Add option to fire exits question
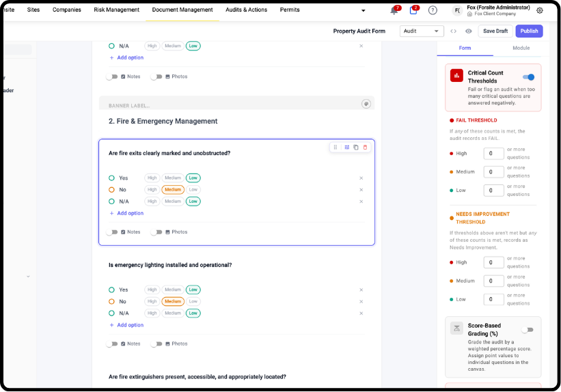Screen dimensions: 561x392 pyautogui.click(x=126, y=213)
